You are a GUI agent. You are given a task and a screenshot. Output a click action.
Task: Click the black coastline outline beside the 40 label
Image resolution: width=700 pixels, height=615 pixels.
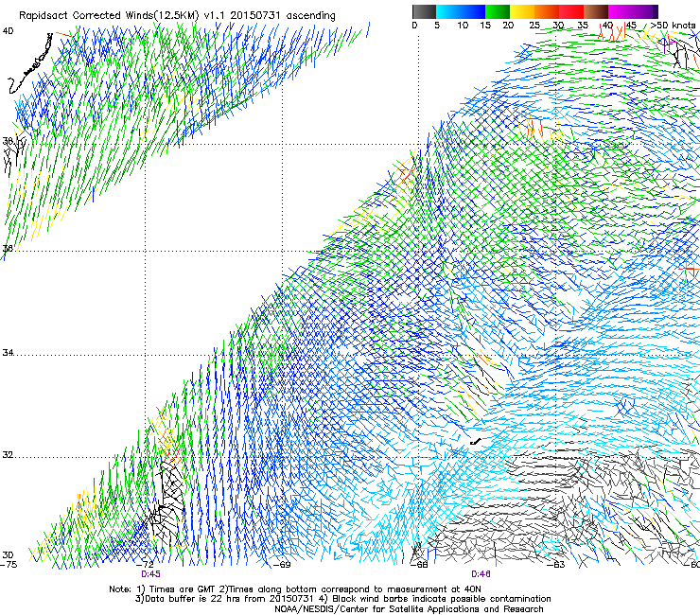[x=30, y=64]
